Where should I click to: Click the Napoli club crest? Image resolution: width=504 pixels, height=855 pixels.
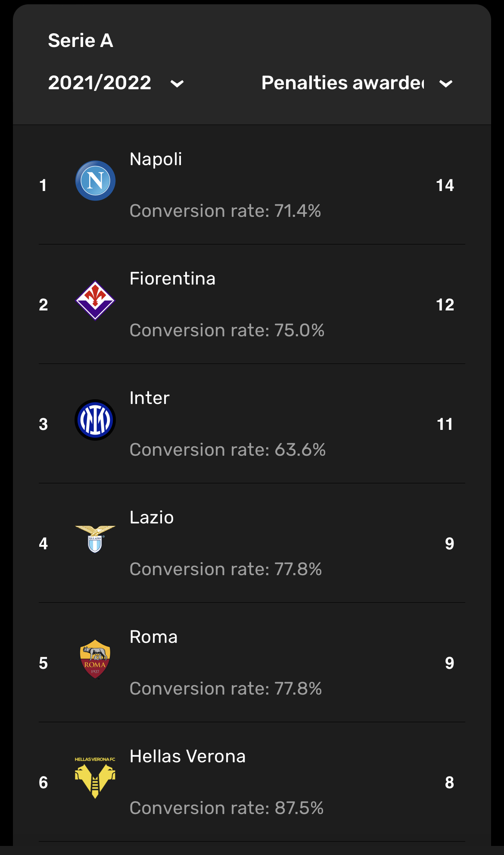coord(95,181)
